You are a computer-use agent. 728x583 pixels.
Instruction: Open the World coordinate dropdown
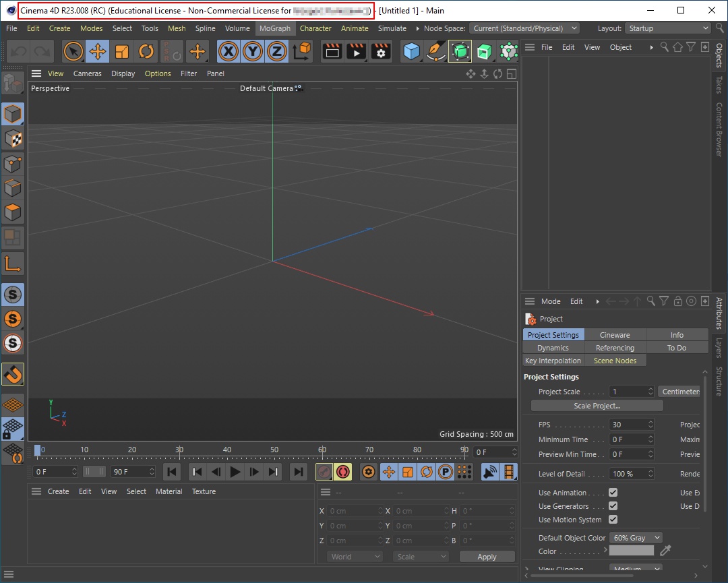coord(355,557)
